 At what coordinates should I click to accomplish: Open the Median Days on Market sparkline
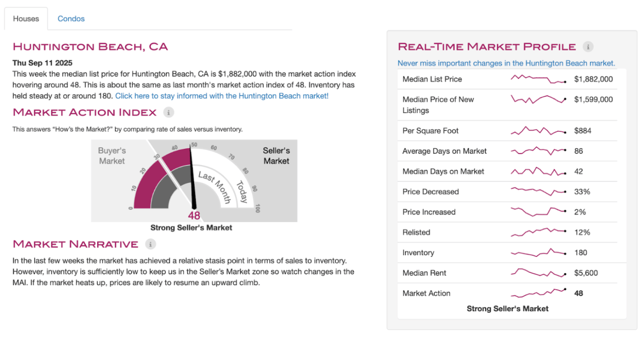[x=538, y=171]
